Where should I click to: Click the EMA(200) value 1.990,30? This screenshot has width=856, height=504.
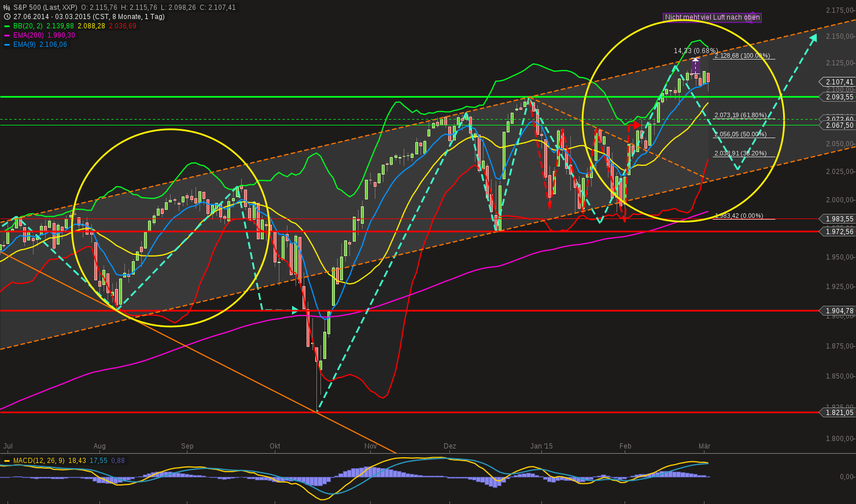[x=61, y=35]
